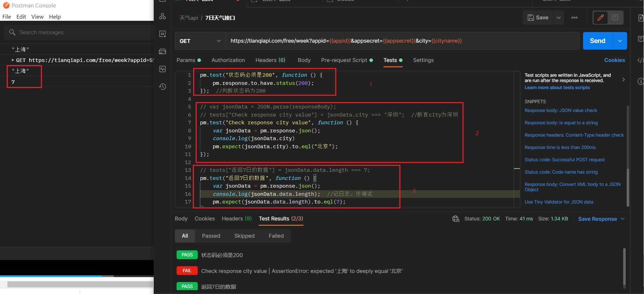Open the GET method dropdown

[x=200, y=41]
